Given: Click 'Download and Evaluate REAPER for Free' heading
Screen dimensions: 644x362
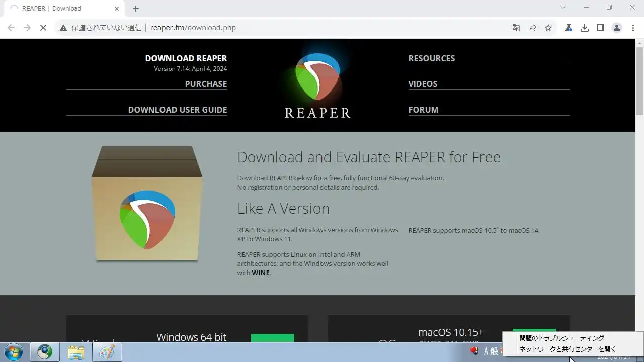Looking at the screenshot, I should 369,157.
